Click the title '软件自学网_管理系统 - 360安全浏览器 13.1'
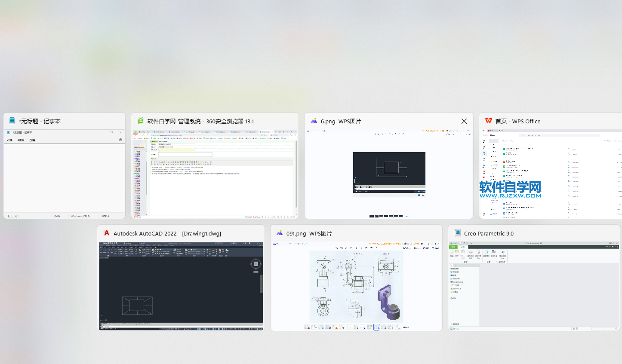Screen dimensions: 622x364 200,121
